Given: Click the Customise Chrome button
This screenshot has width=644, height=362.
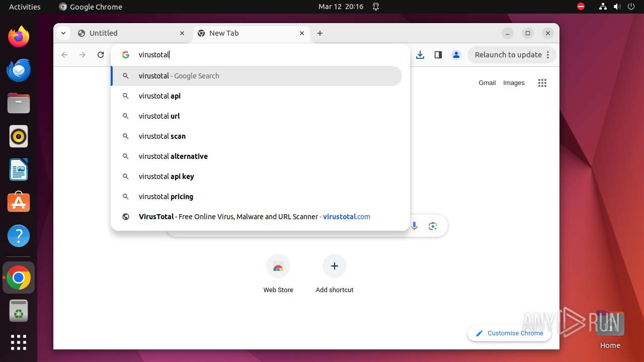Looking at the screenshot, I should [x=509, y=333].
